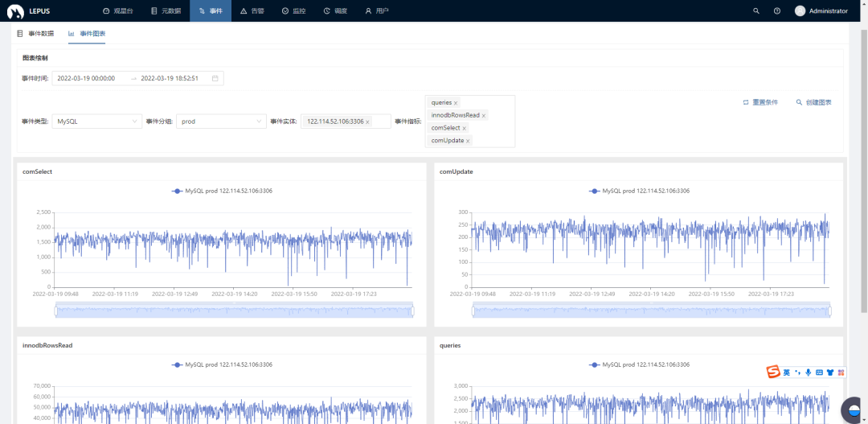Open the calendar icon in date range
The height and width of the screenshot is (424, 868).
tap(215, 78)
